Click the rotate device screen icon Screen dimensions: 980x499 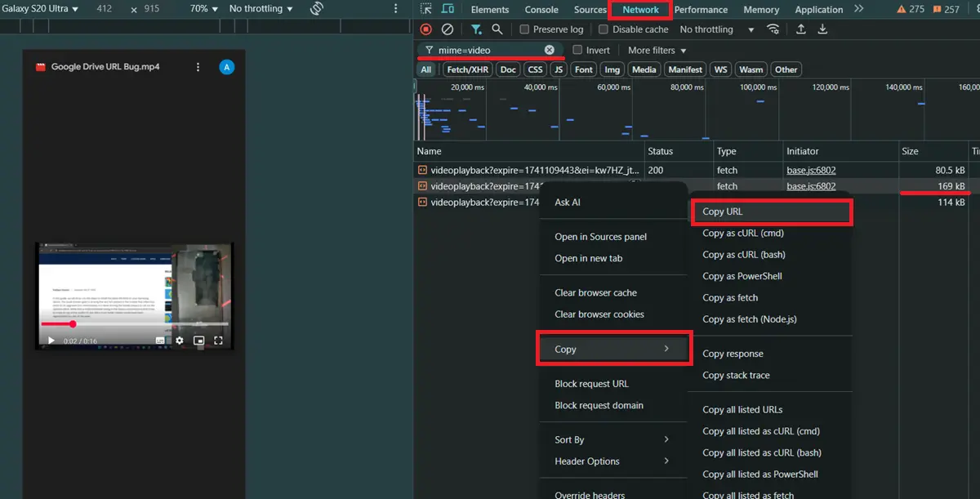(317, 9)
